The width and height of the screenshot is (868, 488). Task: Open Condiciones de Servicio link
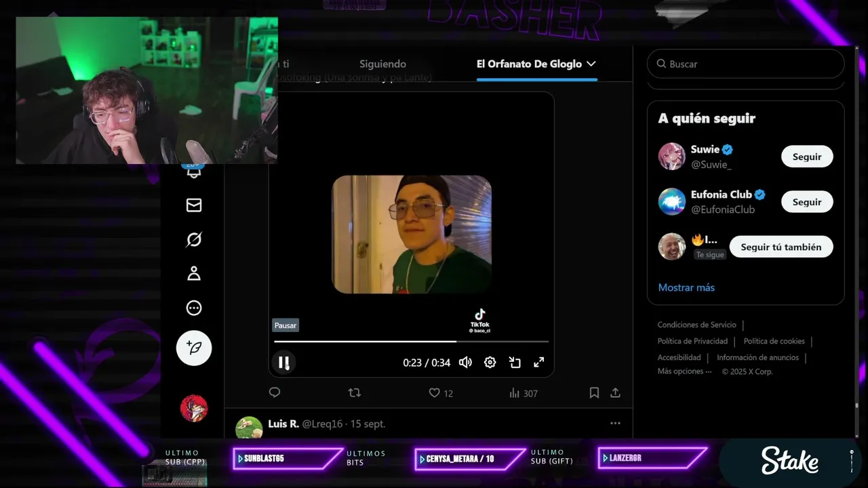[696, 325]
